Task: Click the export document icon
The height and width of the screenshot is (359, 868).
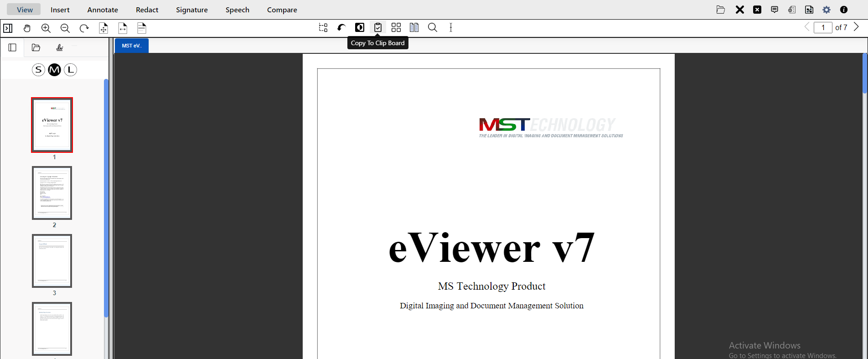Action: pos(809,10)
